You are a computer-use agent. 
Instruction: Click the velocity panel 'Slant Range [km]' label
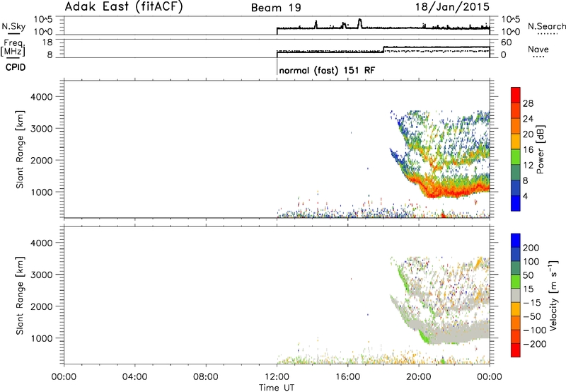pyautogui.click(x=20, y=296)
